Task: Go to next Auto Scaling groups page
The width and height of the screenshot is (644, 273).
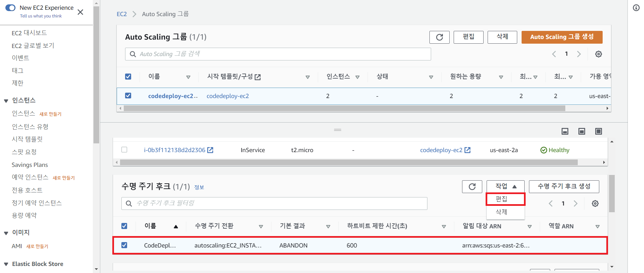Action: point(579,54)
